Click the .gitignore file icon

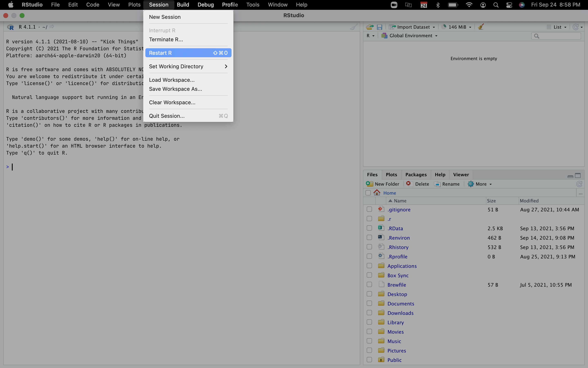click(381, 209)
